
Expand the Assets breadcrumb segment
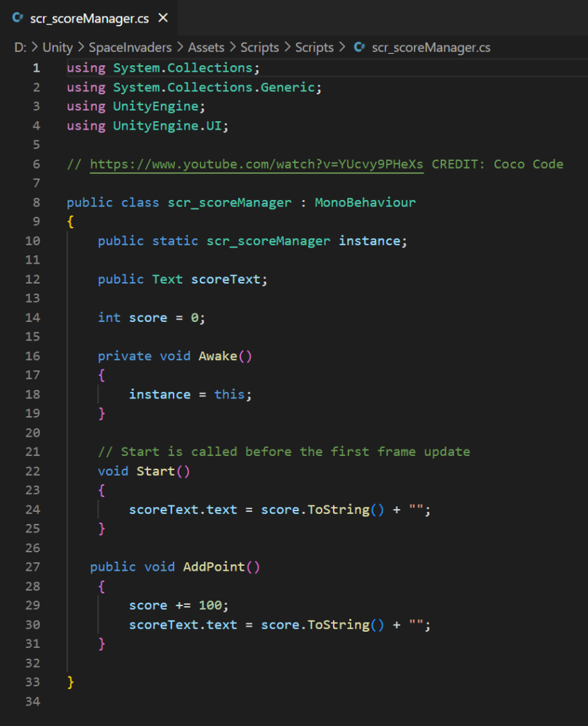pos(206,48)
